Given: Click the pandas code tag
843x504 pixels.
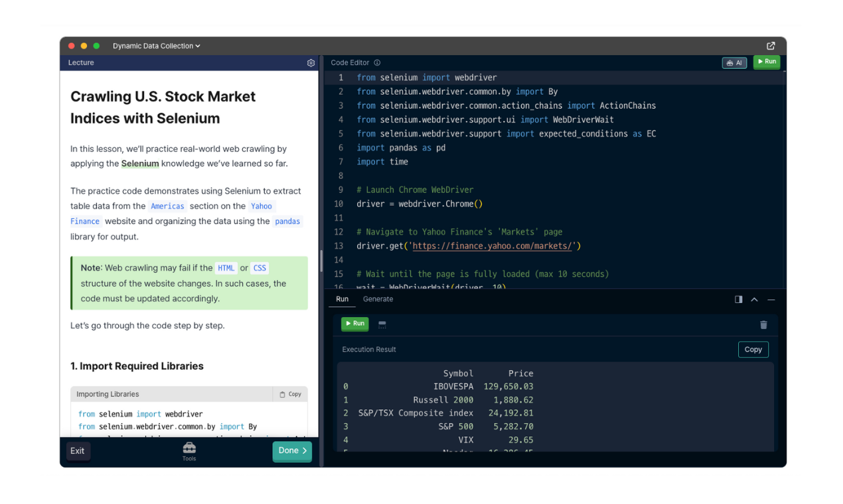Looking at the screenshot, I should [287, 221].
